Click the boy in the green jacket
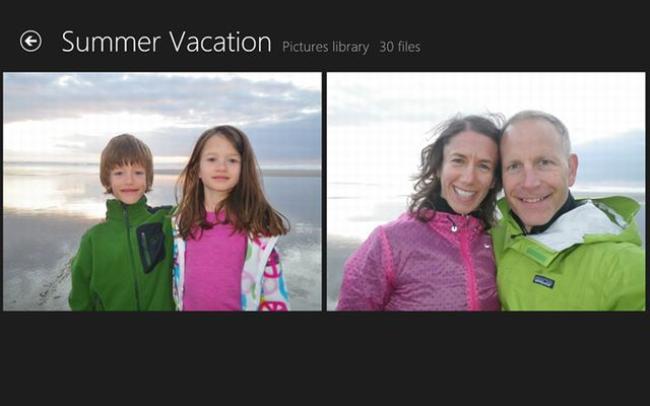650x406 pixels. (124, 224)
